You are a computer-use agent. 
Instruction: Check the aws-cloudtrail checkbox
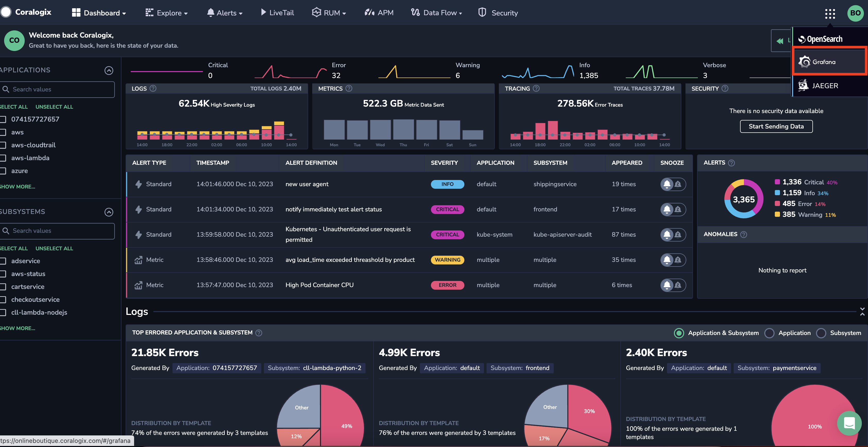tap(3, 145)
